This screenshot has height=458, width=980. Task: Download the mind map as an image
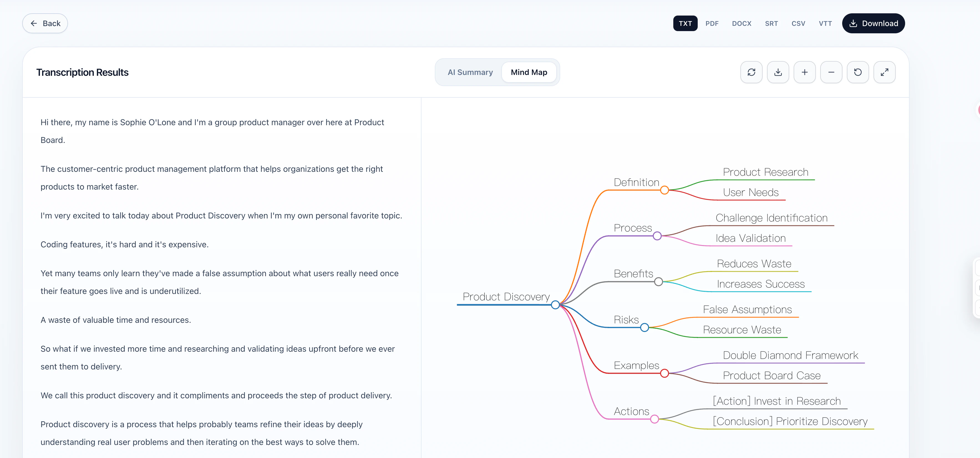(778, 72)
